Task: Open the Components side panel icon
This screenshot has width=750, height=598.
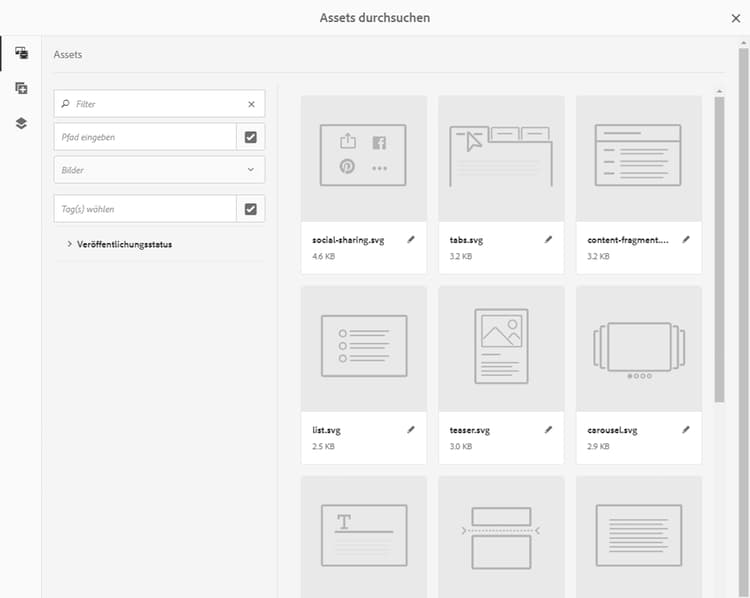Action: [x=21, y=88]
